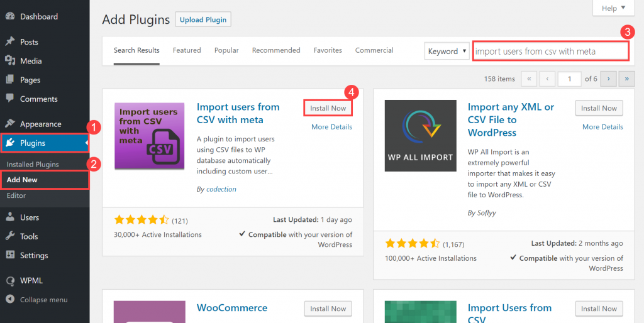Click the Media icon in sidebar
This screenshot has height=323, width=644.
pos(10,61)
